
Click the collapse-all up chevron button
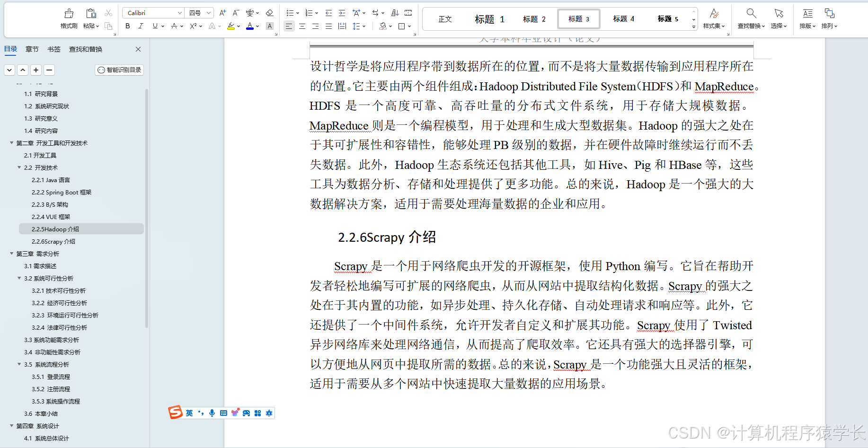coord(23,70)
